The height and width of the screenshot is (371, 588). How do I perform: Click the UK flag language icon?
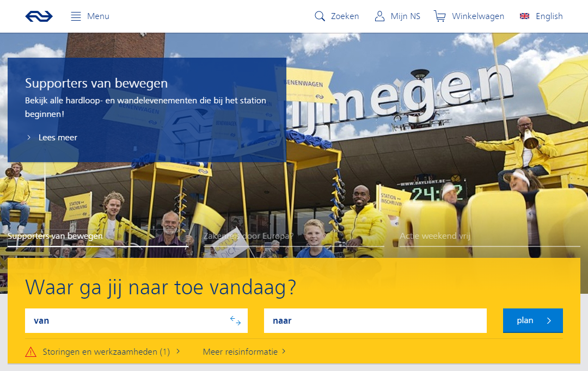(524, 16)
